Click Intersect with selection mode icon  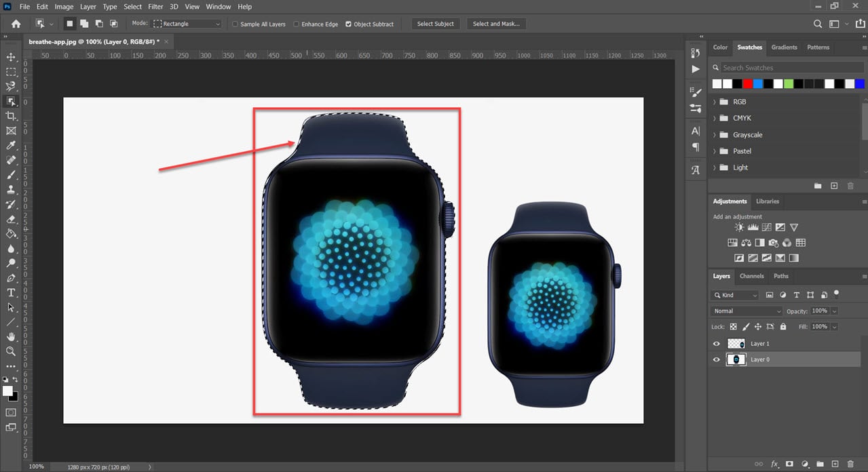tap(114, 24)
